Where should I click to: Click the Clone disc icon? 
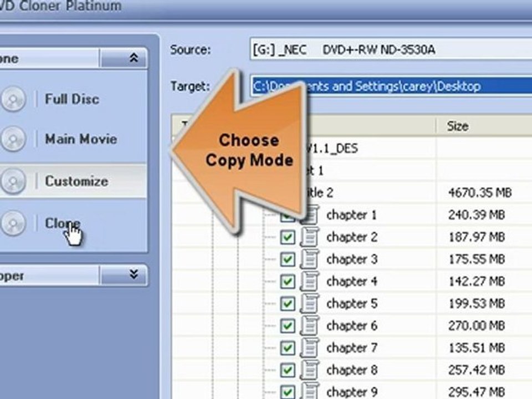tap(13, 223)
